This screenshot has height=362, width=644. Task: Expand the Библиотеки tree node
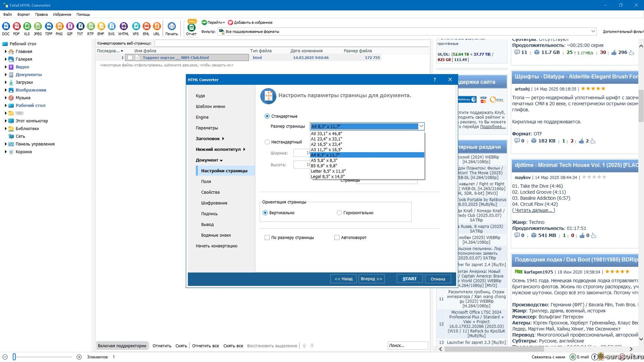click(6, 128)
